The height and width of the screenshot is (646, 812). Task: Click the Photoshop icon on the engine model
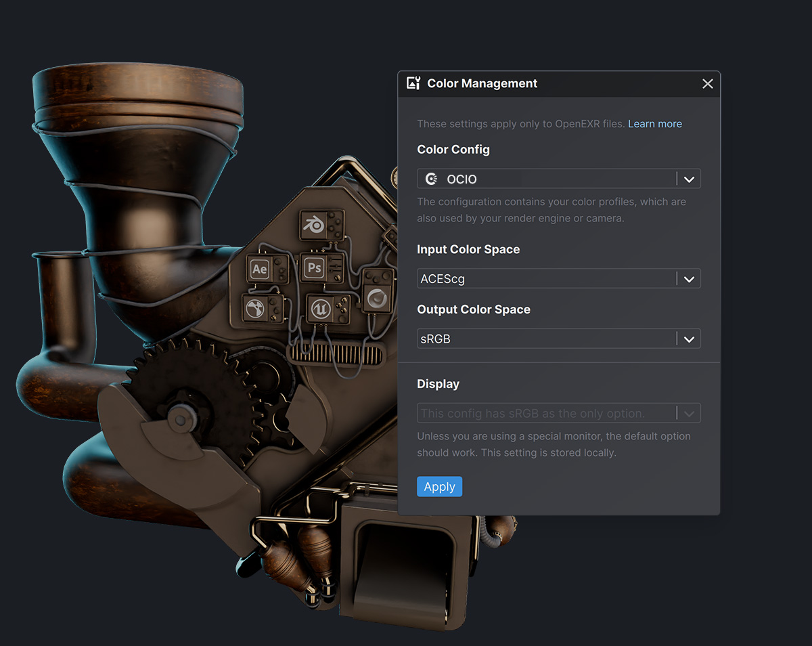coord(314,268)
